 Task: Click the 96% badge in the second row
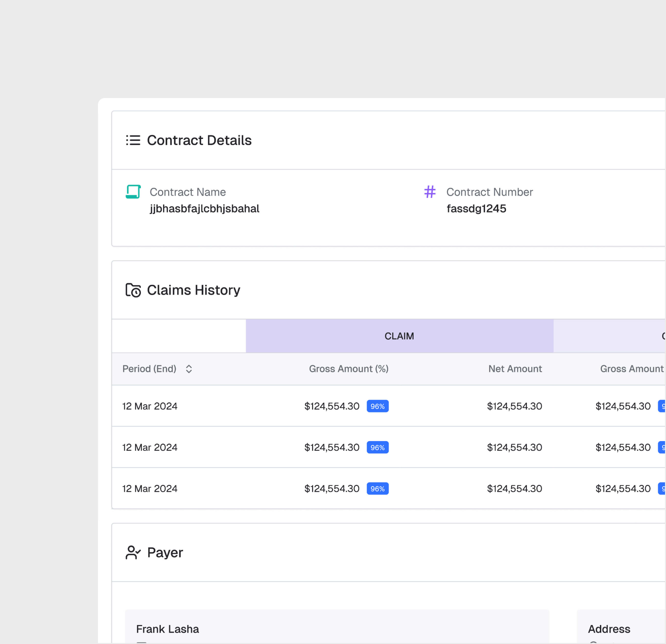point(378,447)
